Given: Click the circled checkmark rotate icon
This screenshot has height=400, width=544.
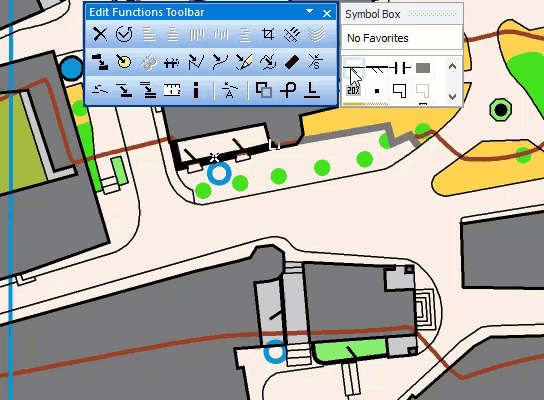Looking at the screenshot, I should coord(124,34).
